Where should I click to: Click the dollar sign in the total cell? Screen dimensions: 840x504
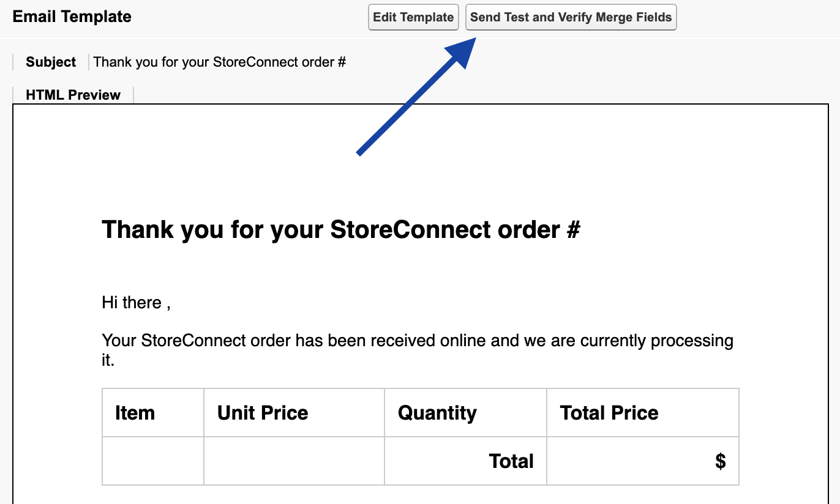pos(721,461)
